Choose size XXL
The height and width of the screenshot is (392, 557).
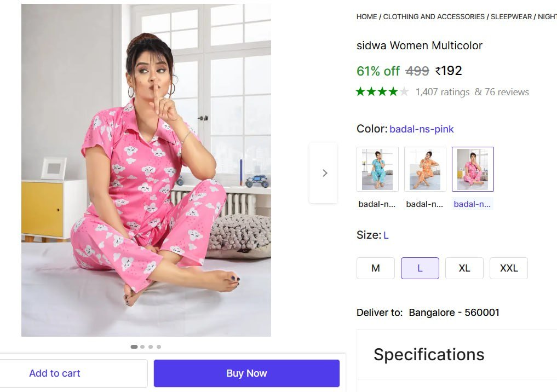tap(509, 268)
